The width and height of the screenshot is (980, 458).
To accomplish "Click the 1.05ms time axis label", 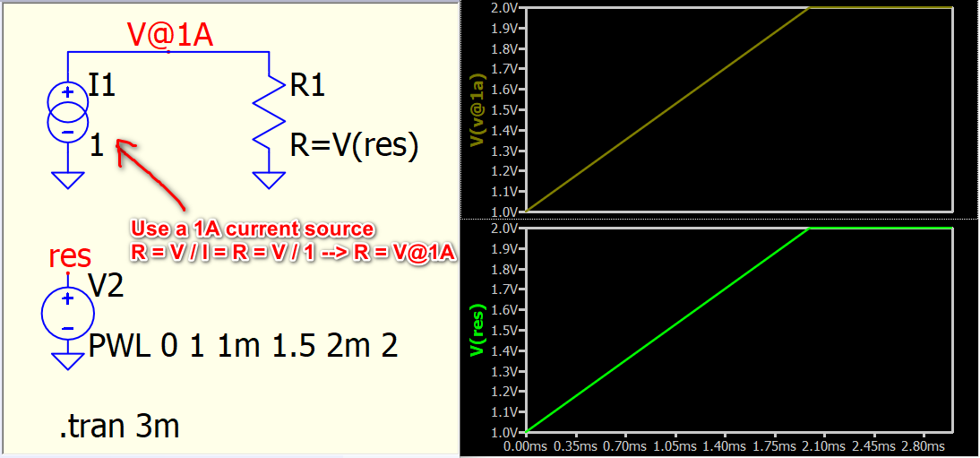I will click(675, 446).
